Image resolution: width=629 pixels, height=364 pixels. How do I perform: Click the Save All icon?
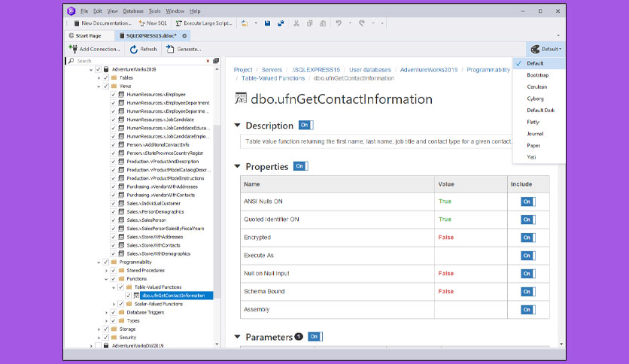281,23
